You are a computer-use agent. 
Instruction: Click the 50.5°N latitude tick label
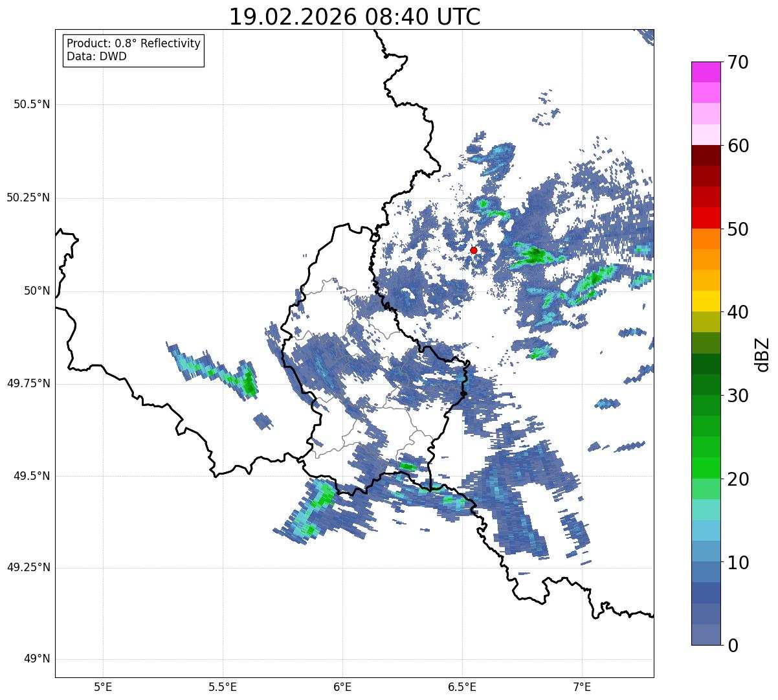pos(32,104)
